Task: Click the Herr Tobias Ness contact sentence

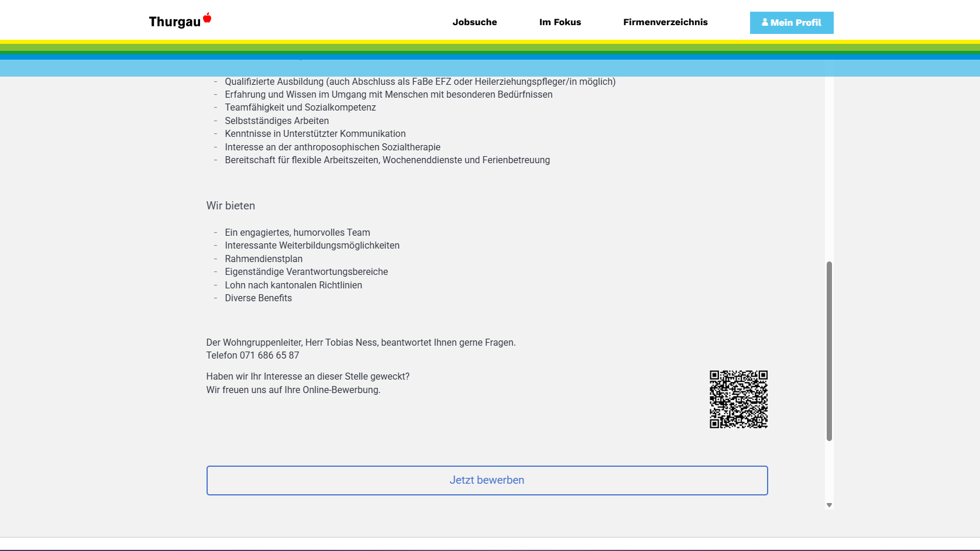Action: coord(361,342)
